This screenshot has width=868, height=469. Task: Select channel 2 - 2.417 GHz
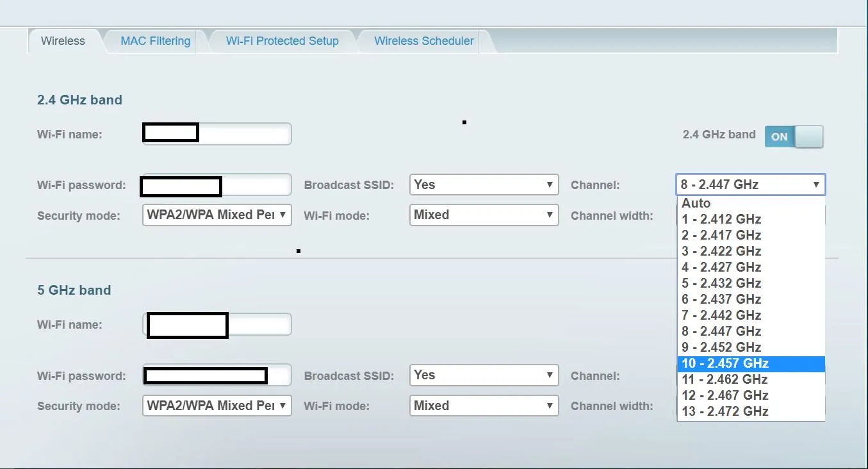tap(751, 235)
